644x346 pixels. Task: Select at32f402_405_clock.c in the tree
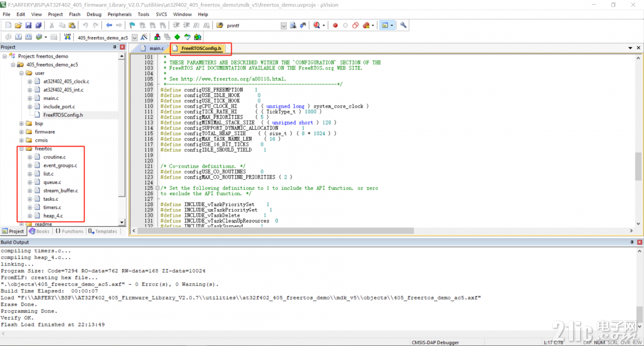click(x=66, y=82)
